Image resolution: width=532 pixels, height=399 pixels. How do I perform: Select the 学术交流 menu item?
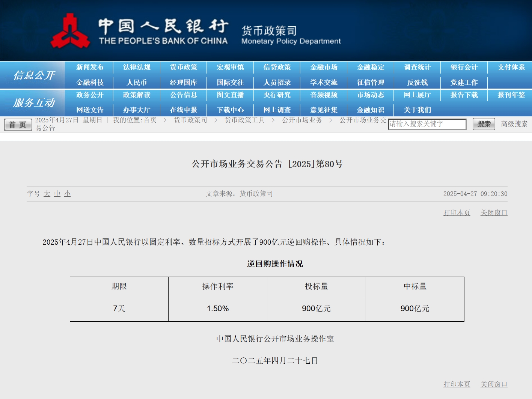coord(324,83)
